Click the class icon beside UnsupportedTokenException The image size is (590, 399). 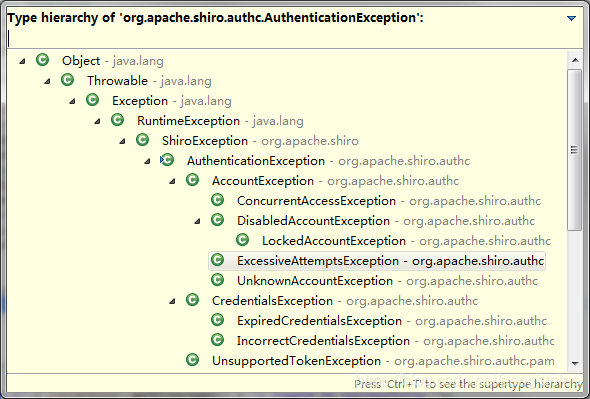(192, 359)
